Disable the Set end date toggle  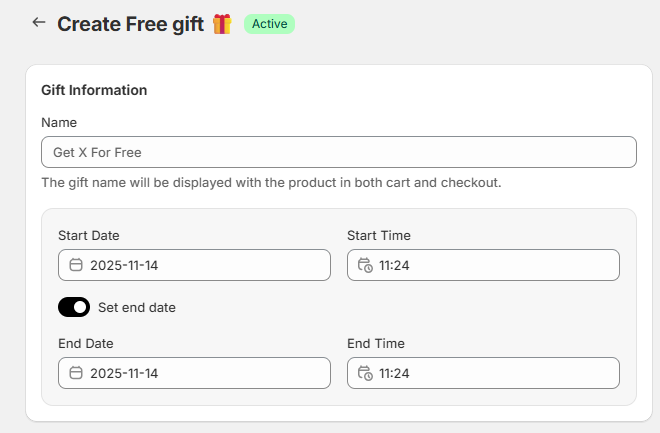[x=74, y=307]
